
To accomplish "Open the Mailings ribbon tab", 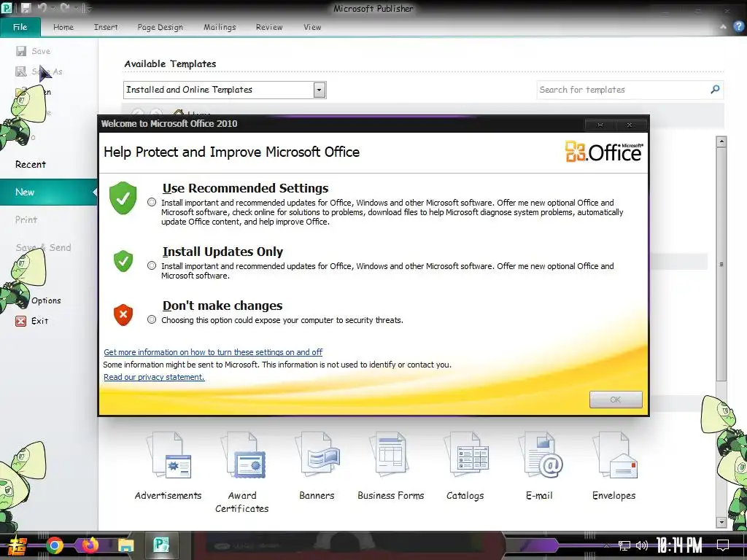I will pos(220,27).
